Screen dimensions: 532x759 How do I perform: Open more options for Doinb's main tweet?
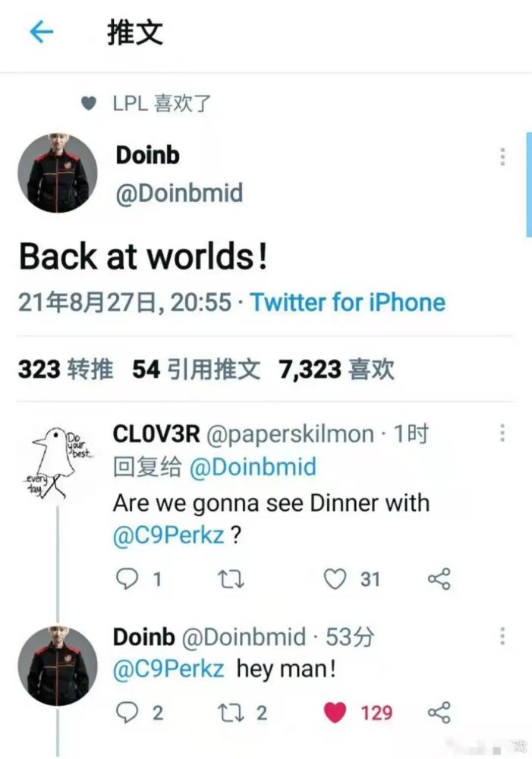click(502, 157)
